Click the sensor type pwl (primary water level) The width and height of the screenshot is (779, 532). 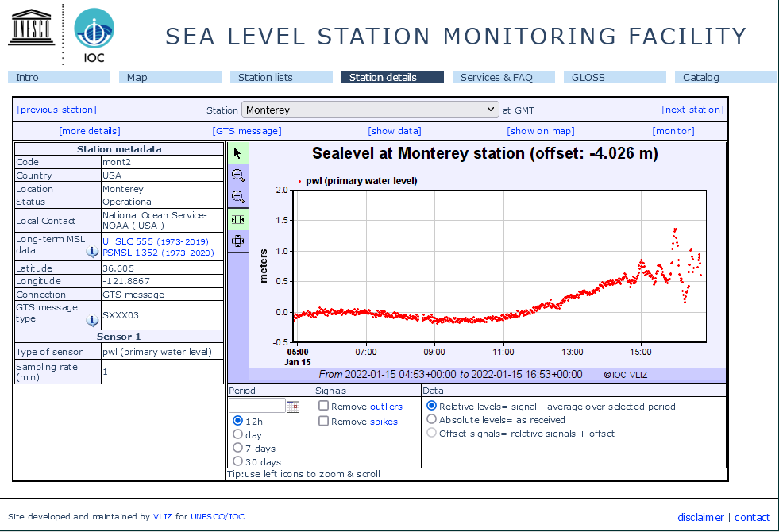coord(157,352)
